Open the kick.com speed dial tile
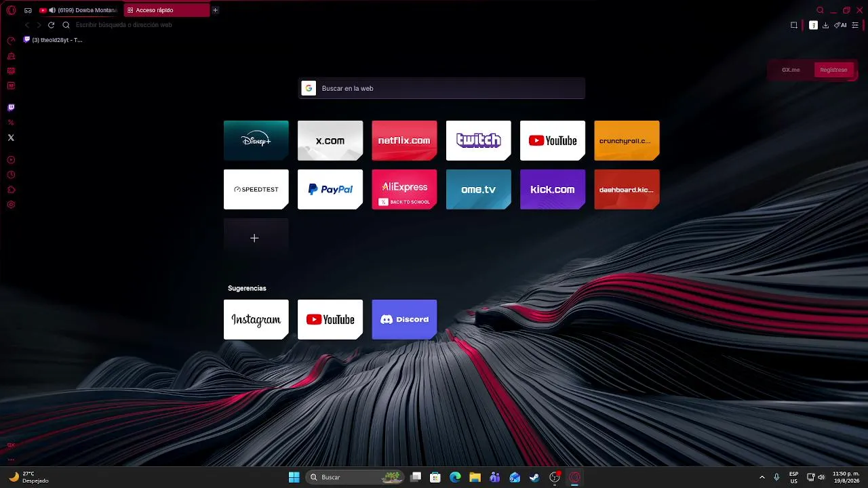 553,189
